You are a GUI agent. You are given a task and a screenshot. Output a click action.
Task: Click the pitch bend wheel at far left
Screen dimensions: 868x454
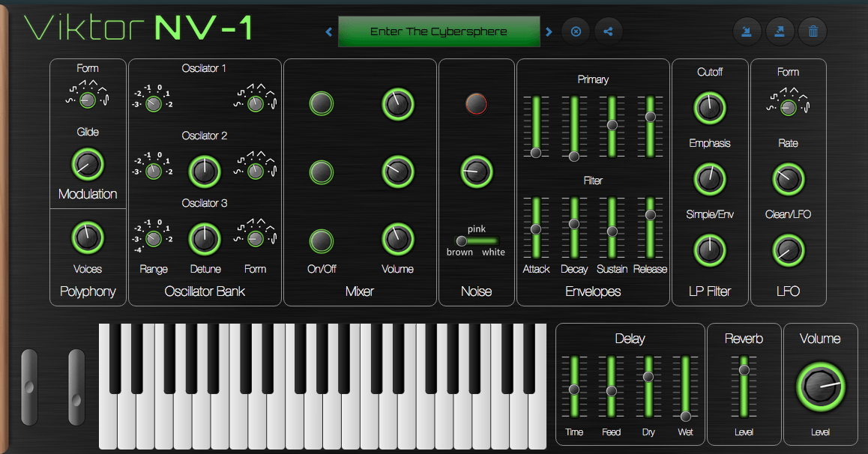[x=29, y=387]
